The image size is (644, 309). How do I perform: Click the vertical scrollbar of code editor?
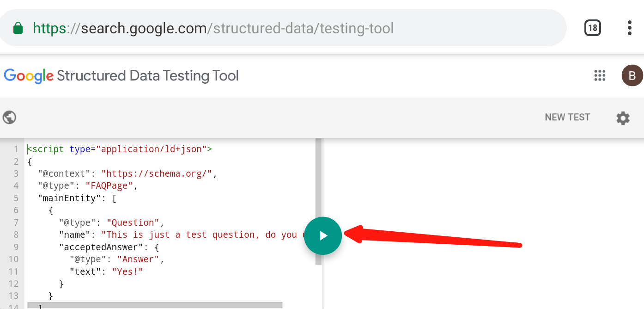(318, 201)
